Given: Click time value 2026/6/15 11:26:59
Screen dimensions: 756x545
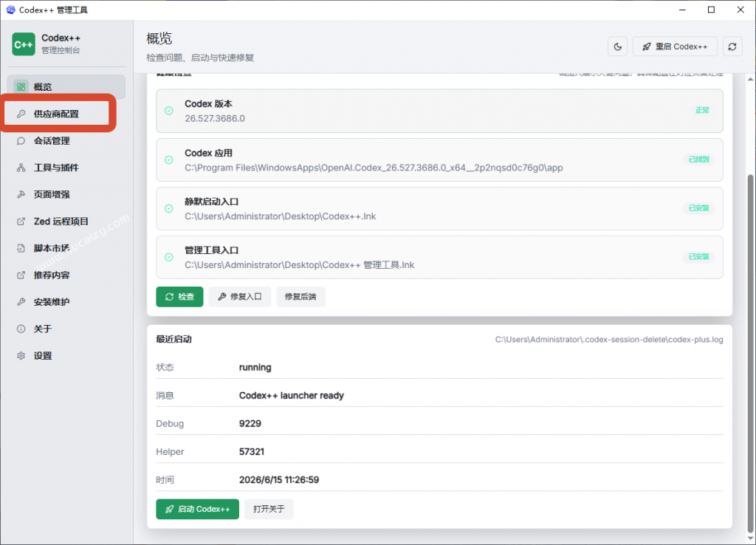Looking at the screenshot, I should (278, 480).
